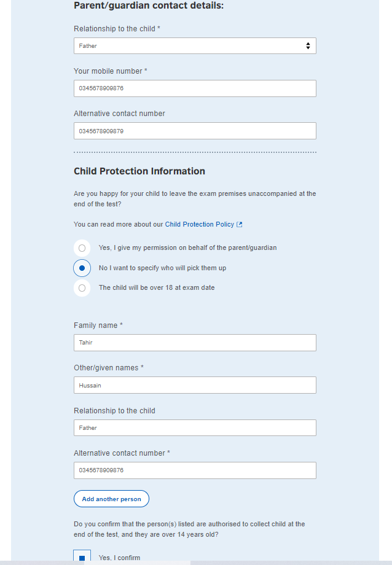Click the horizontal scrollbar at the page bottom
Viewport: 392px width, 565px height.
[x=98, y=563]
